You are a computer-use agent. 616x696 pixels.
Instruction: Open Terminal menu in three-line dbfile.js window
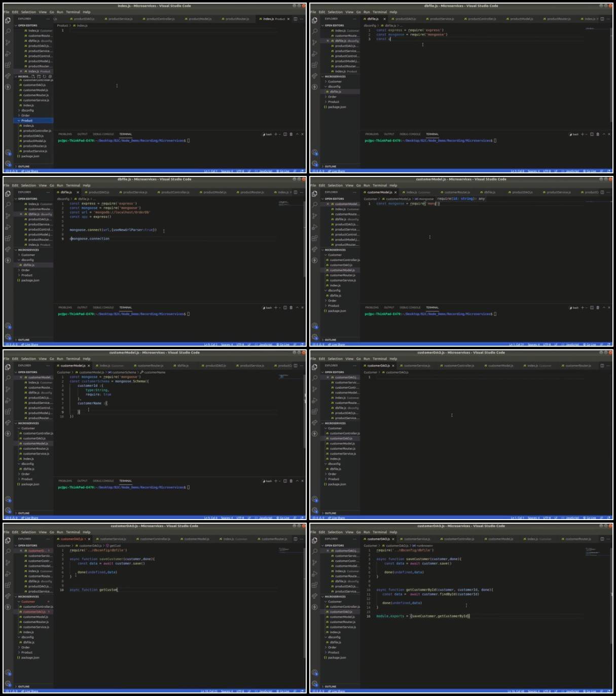click(x=380, y=12)
